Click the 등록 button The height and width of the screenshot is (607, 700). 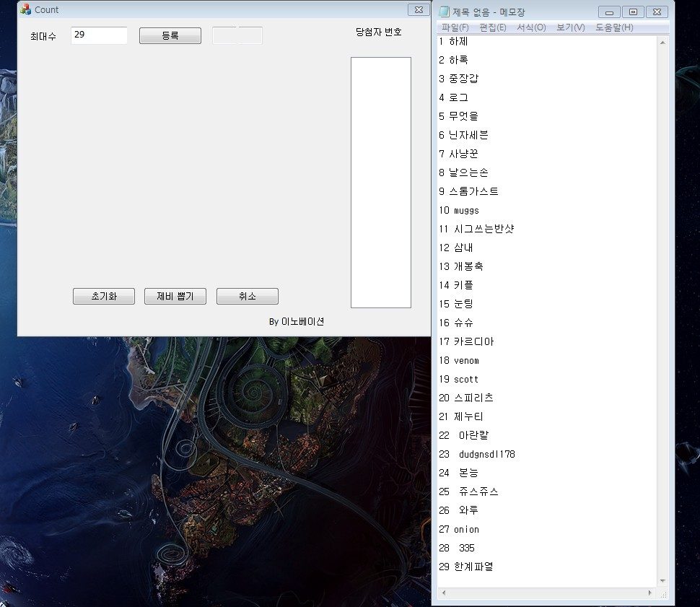tap(170, 36)
